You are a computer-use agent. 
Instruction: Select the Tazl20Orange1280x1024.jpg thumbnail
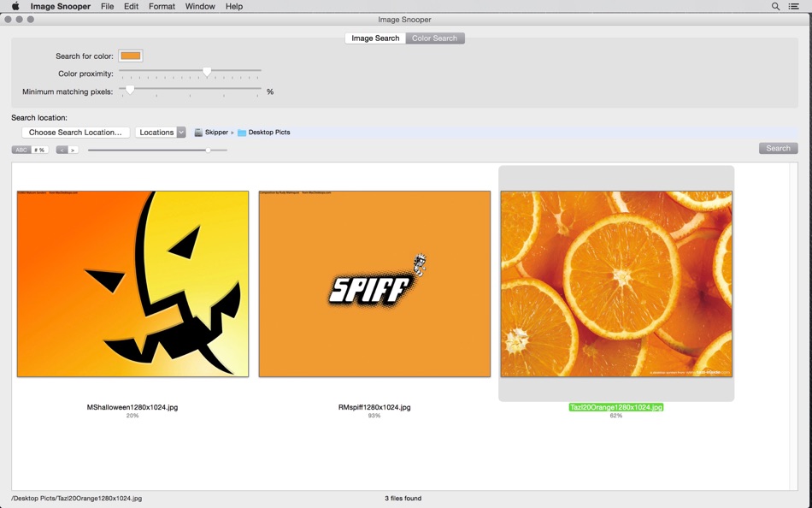tap(615, 282)
